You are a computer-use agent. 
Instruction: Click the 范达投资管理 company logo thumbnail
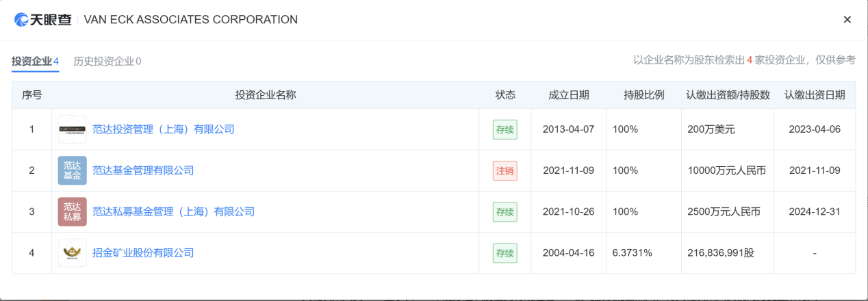pos(72,129)
